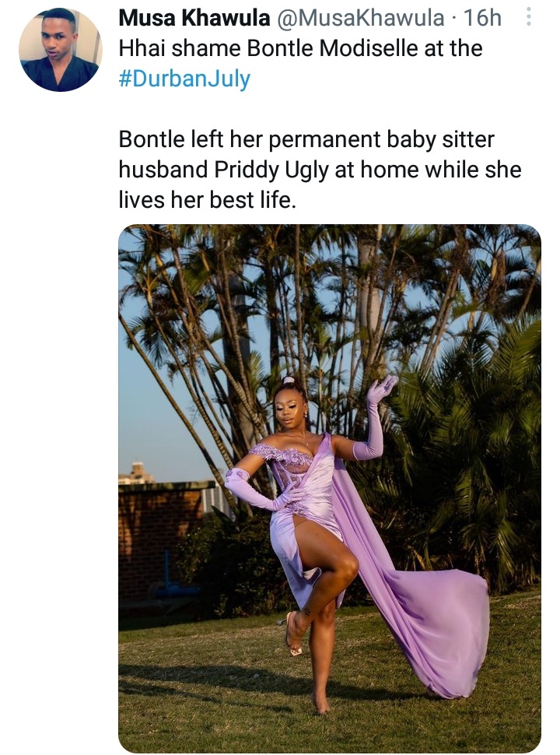The height and width of the screenshot is (755, 560).
Task: Open the #DurbanJuly hashtag
Action: tap(184, 79)
